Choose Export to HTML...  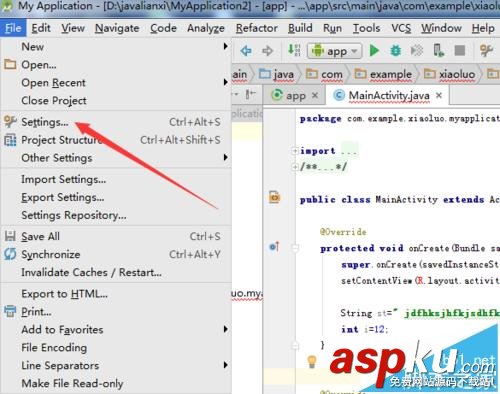[116, 294]
